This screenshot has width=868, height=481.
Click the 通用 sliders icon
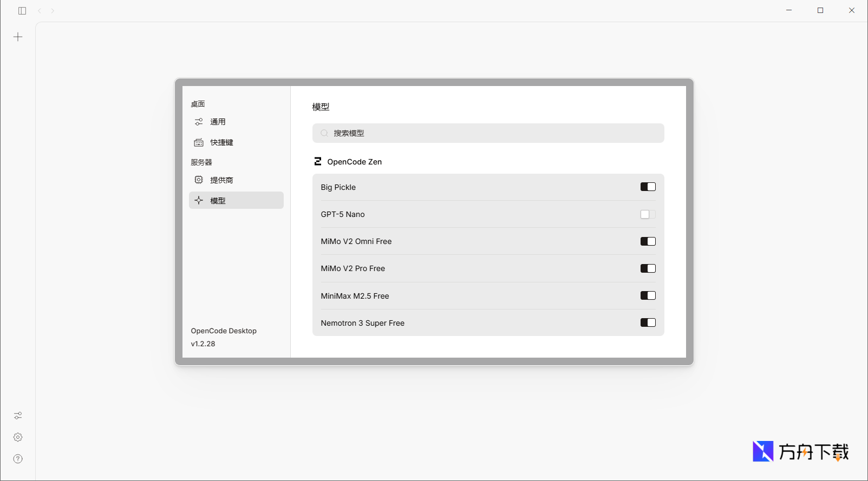199,122
